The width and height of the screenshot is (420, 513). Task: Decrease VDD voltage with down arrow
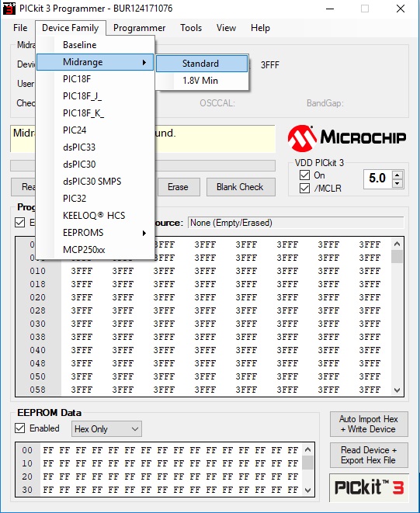397,183
